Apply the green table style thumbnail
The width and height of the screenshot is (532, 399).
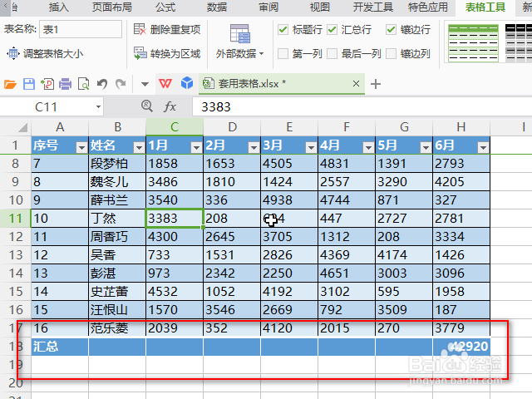pos(473,43)
